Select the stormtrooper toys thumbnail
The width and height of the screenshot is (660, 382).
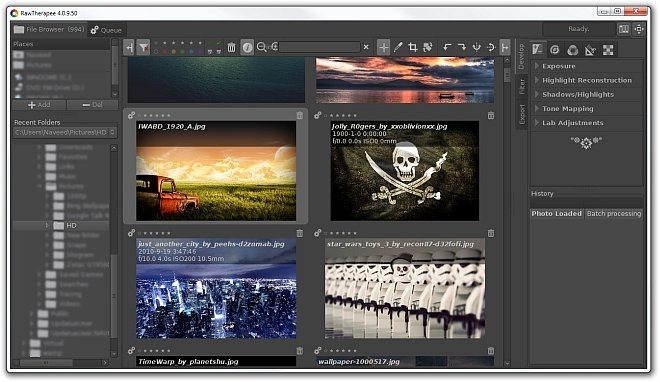[405, 289]
